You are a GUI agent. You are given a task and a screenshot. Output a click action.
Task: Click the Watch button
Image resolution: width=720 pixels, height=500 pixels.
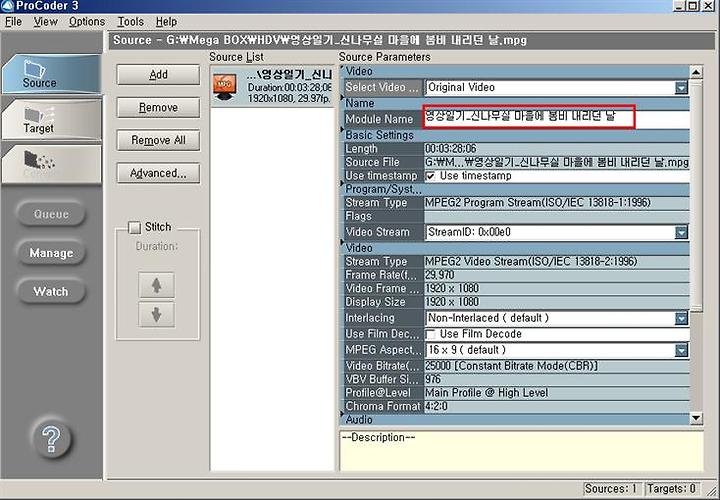point(51,292)
